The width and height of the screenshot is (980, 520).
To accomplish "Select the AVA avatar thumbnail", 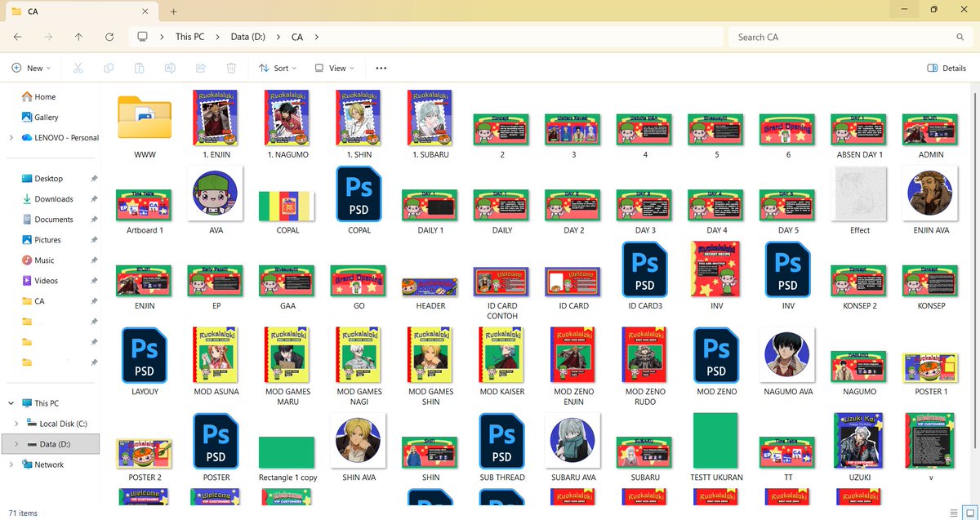I will click(216, 193).
